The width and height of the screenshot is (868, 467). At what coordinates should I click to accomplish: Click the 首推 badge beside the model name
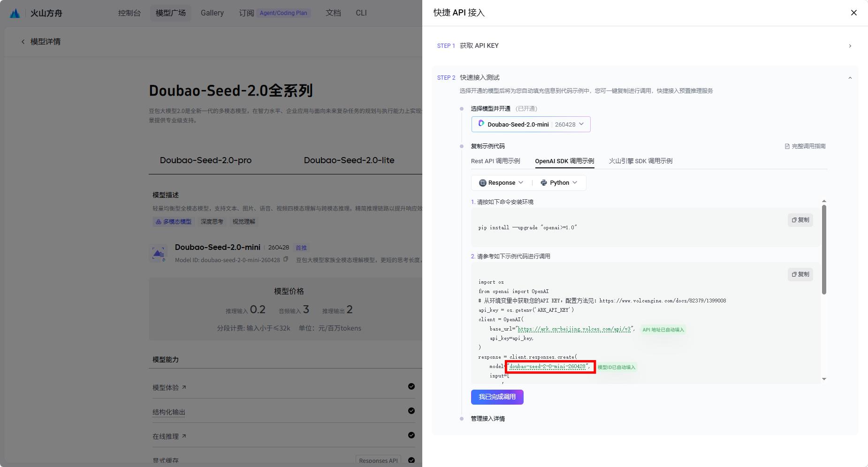pos(301,248)
